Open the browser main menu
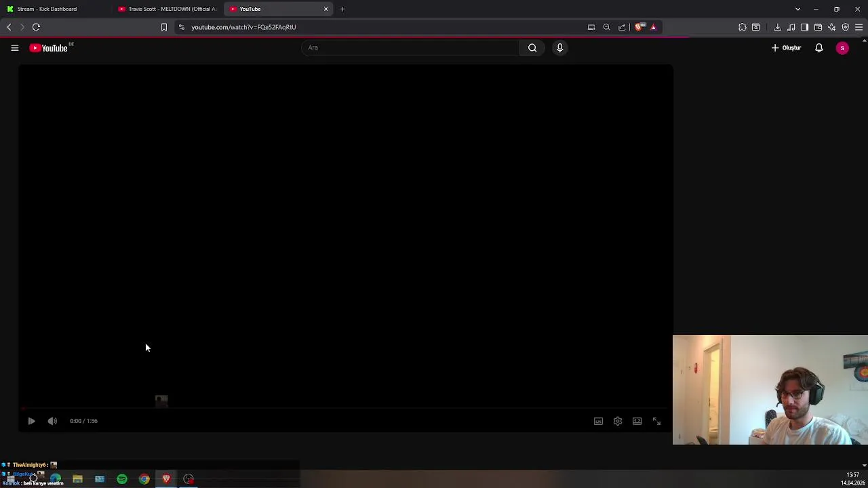 pos(859,27)
